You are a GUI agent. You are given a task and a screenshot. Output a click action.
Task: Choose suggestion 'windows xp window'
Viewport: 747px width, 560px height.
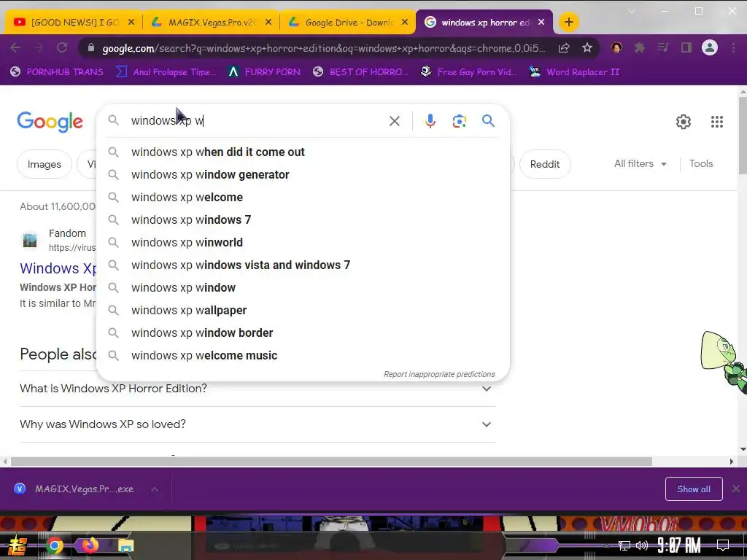tap(303, 287)
